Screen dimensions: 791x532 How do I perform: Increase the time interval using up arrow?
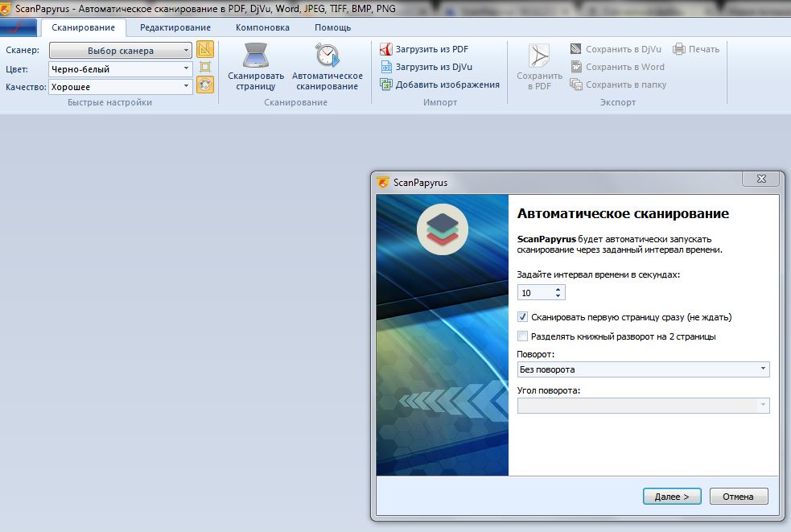[x=558, y=290]
